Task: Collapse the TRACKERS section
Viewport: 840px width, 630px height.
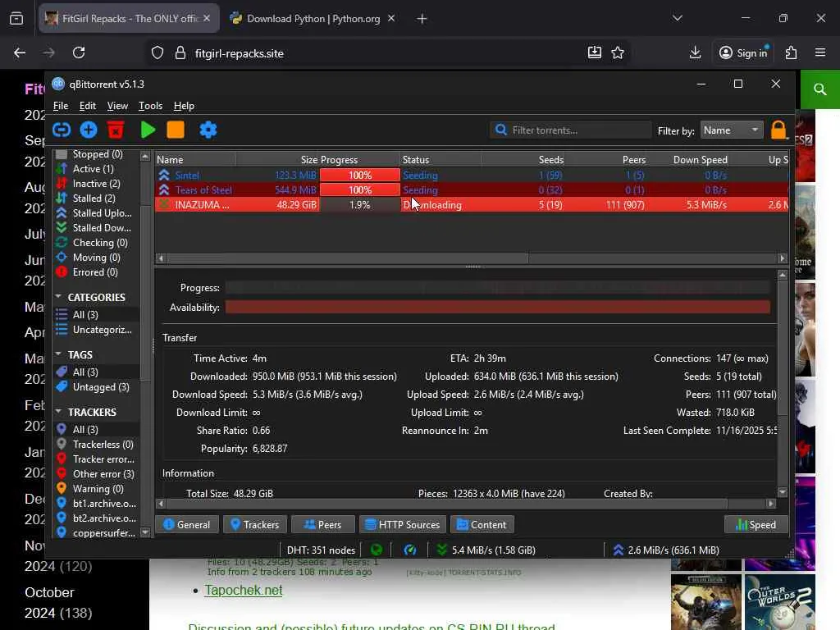Action: click(x=58, y=412)
